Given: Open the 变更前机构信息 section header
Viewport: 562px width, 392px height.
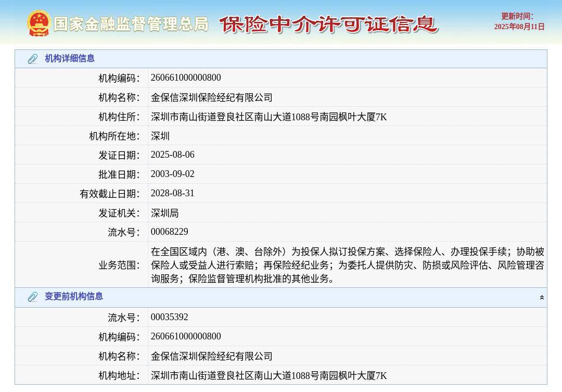Looking at the screenshot, I should click(x=280, y=297).
